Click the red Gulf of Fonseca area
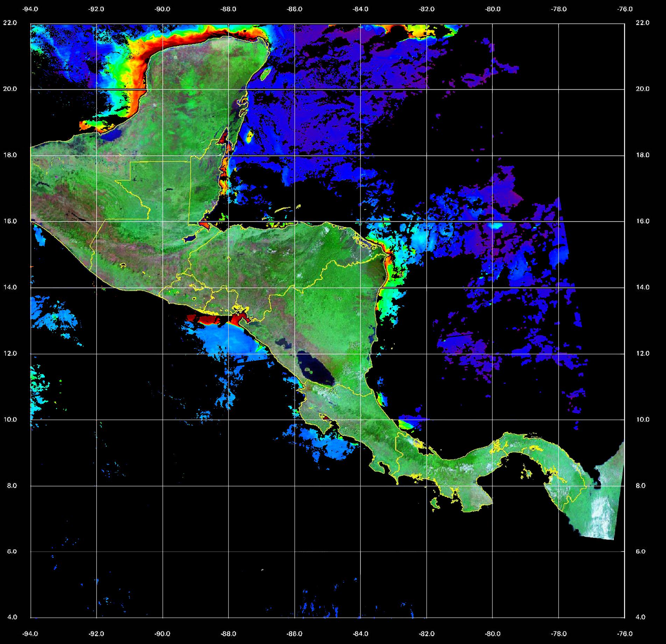Screen dimensions: 666x644 pyautogui.click(x=240, y=319)
